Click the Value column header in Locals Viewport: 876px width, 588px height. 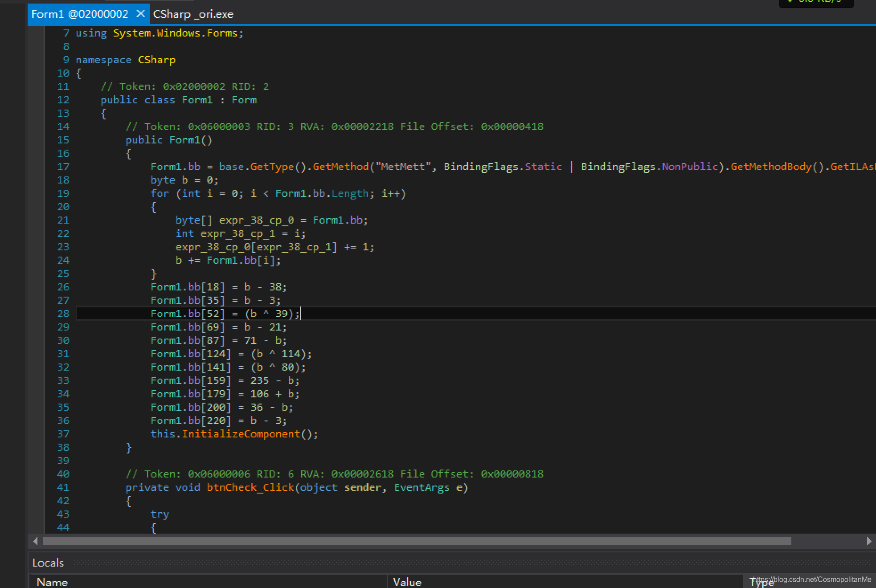pos(407,582)
